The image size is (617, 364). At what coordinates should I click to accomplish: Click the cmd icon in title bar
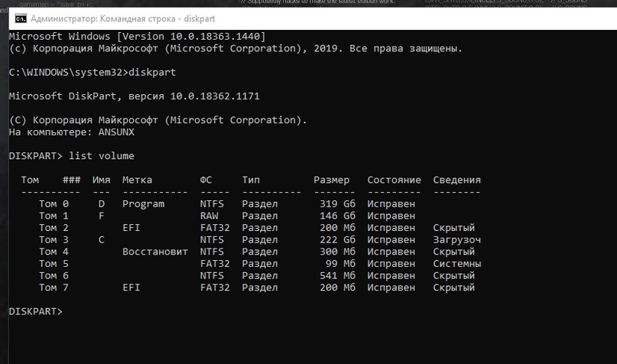[21, 18]
